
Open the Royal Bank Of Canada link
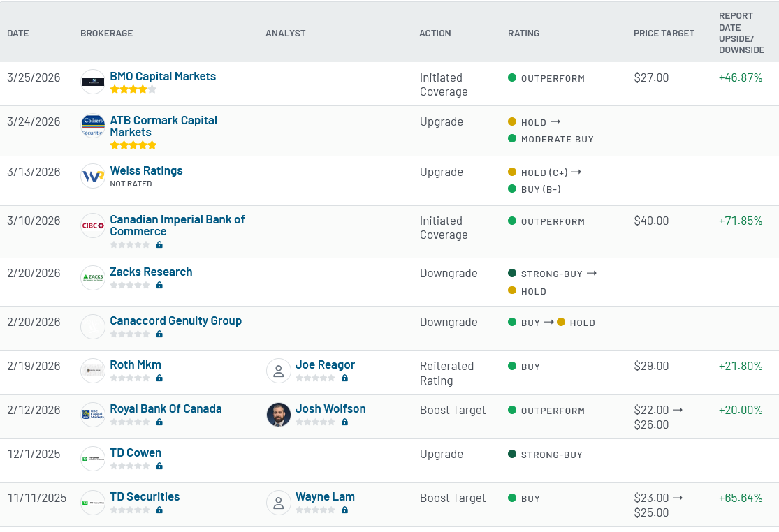pos(166,409)
